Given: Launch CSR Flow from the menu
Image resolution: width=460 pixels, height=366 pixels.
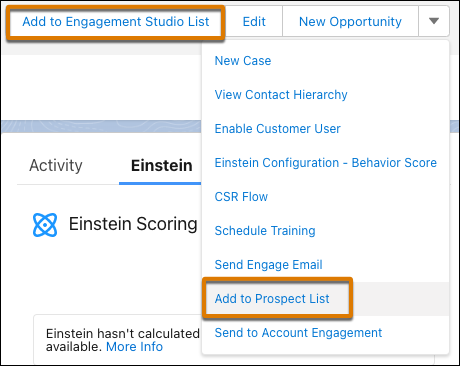Looking at the screenshot, I should pos(241,197).
